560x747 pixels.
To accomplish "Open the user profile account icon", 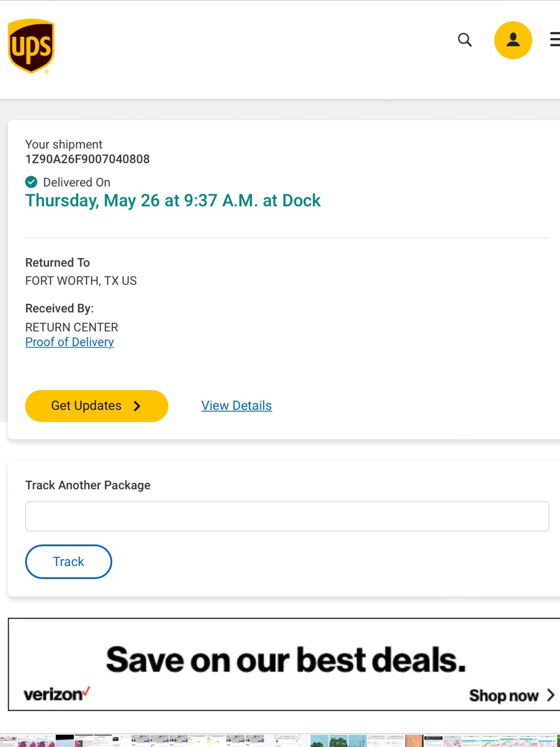I will [x=513, y=40].
